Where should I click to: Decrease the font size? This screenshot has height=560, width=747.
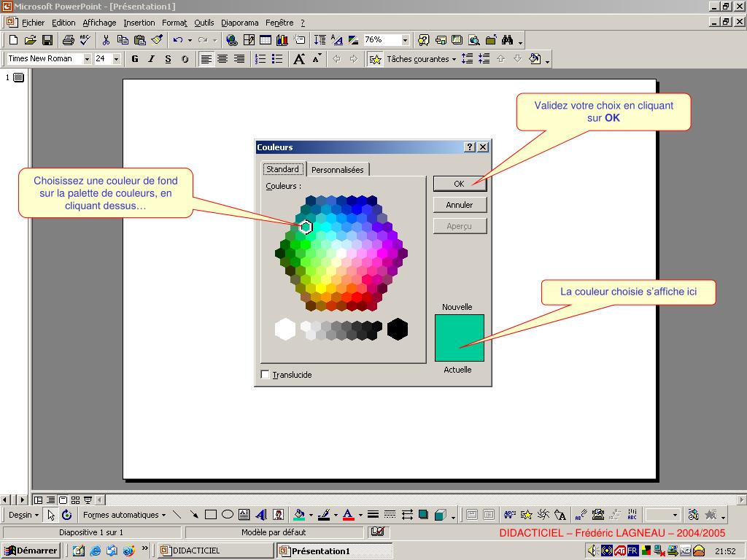point(317,59)
